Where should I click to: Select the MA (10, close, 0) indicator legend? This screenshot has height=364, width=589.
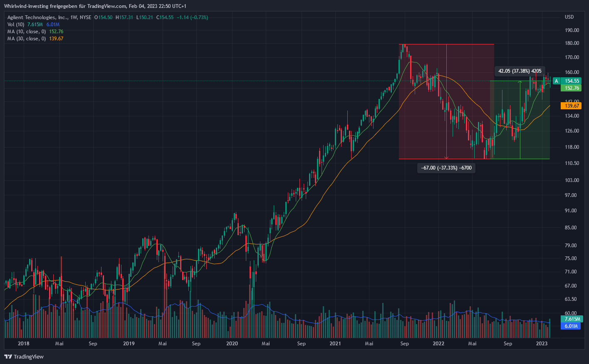tap(27, 32)
